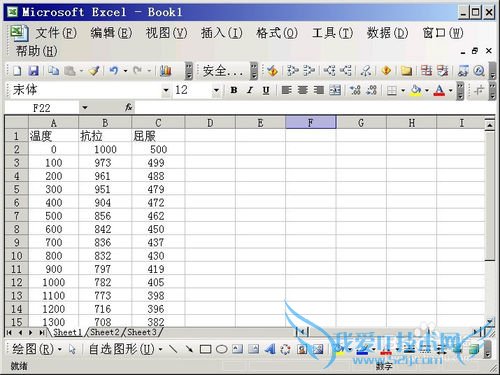Click the Merge and Center icon
500x375 pixels.
[335, 90]
